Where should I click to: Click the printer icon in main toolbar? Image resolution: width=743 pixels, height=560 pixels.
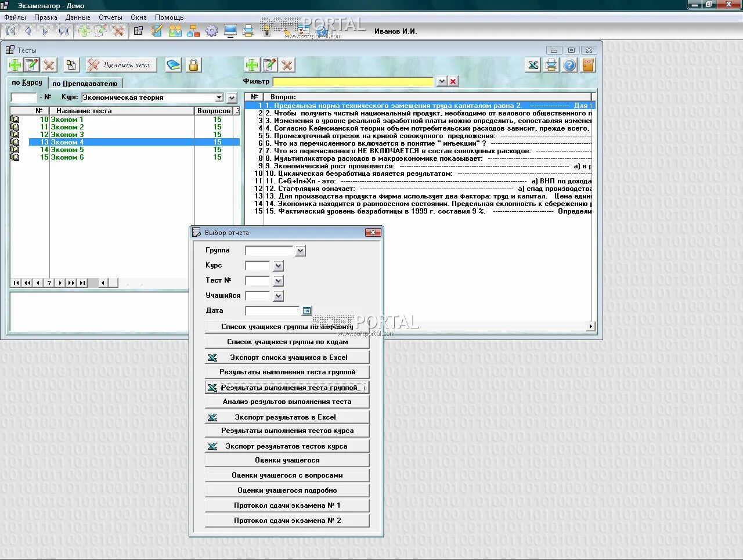248,31
